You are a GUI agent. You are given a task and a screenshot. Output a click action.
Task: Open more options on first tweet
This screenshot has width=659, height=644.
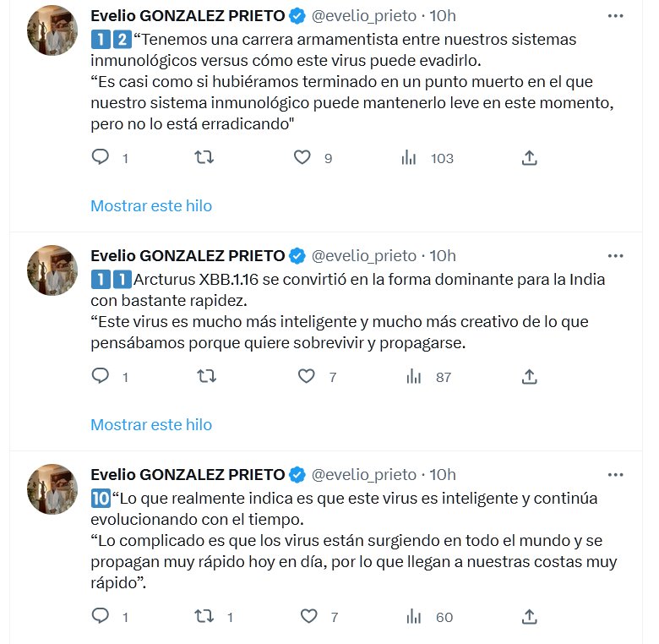615,16
